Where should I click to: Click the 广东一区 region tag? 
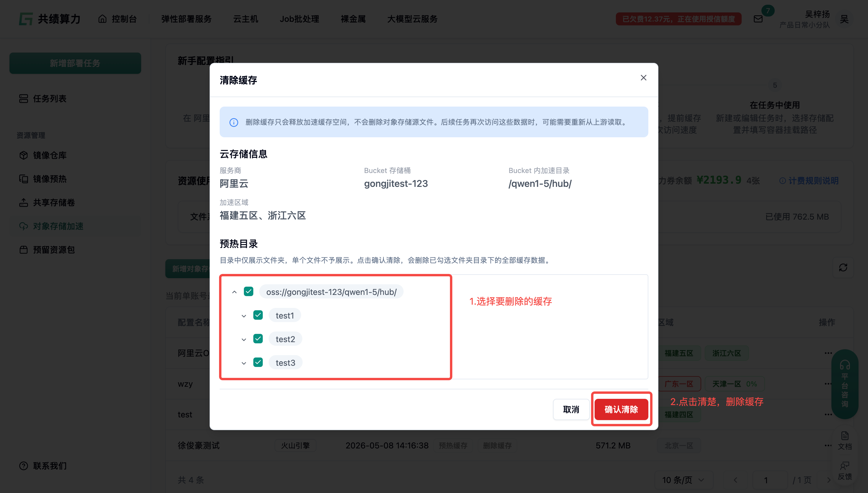679,384
